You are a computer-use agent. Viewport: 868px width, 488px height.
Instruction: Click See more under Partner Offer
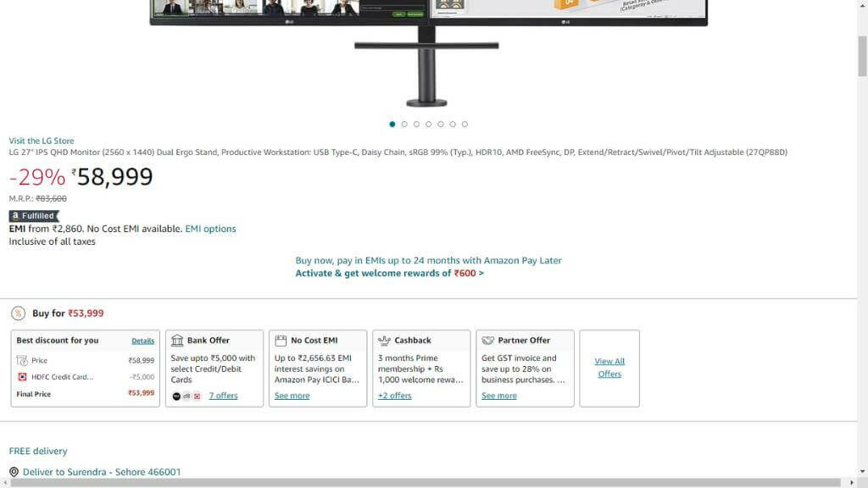(x=498, y=396)
